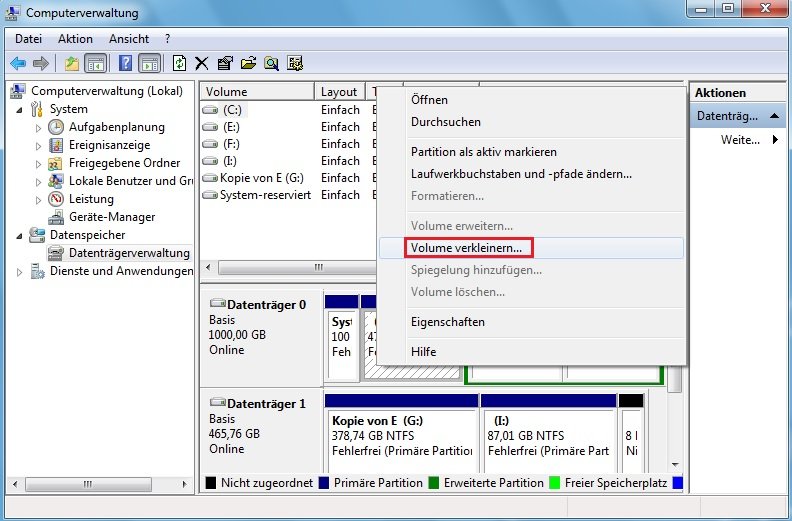Refresh using the green arrows page icon
Image resolution: width=792 pixels, height=521 pixels.
click(179, 64)
